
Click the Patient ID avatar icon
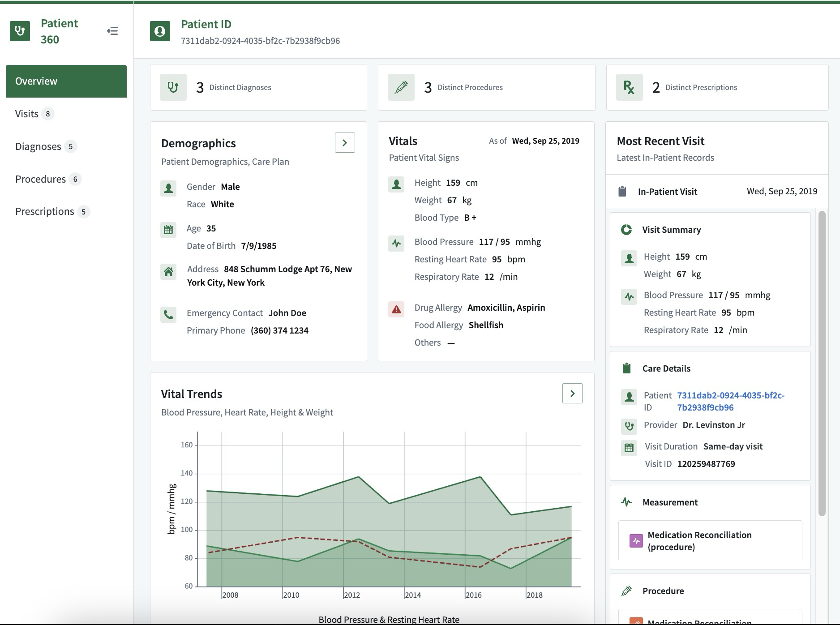pos(160,31)
